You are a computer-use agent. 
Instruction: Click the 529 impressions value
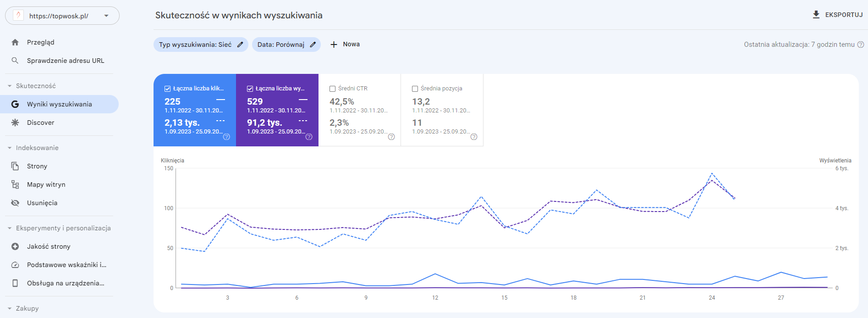coord(255,101)
